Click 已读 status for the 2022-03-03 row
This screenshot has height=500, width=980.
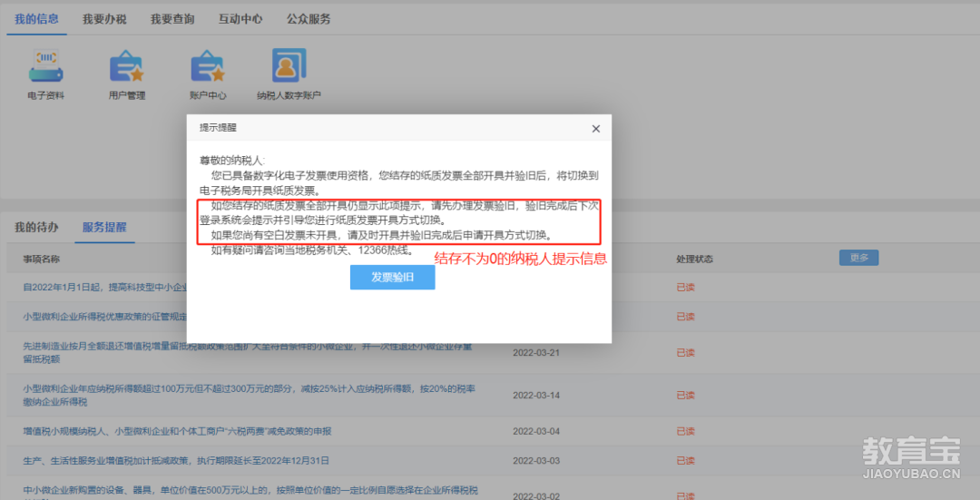(686, 461)
